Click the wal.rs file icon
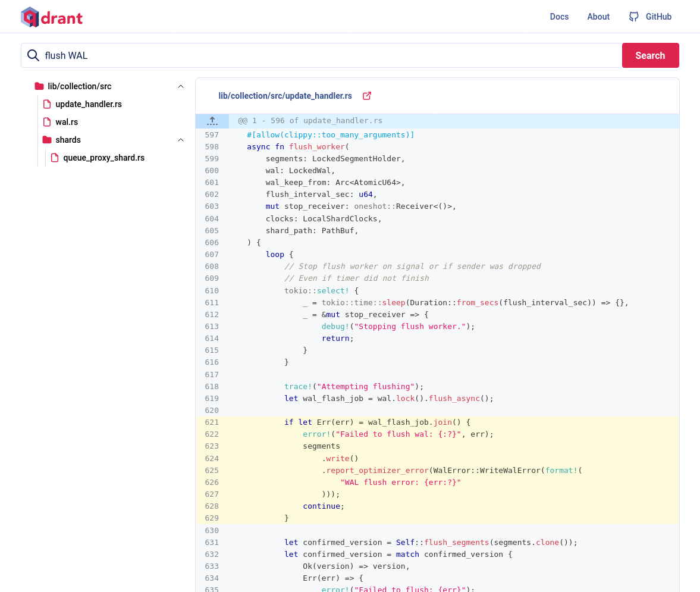Screen dimensions: 700x592 click(x=47, y=122)
